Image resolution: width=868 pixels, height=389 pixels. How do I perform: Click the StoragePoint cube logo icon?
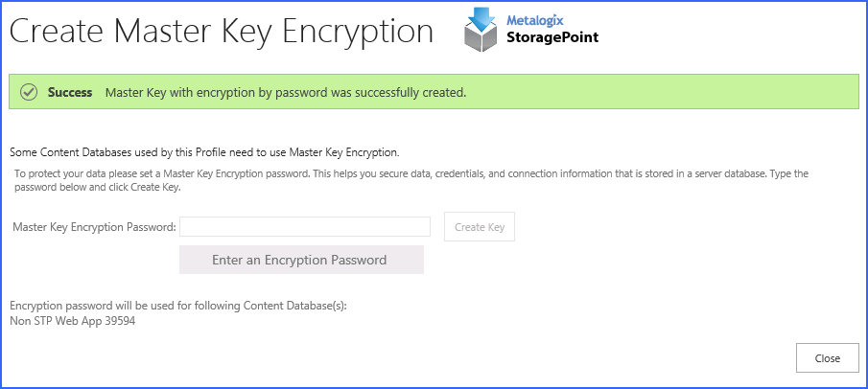483,36
